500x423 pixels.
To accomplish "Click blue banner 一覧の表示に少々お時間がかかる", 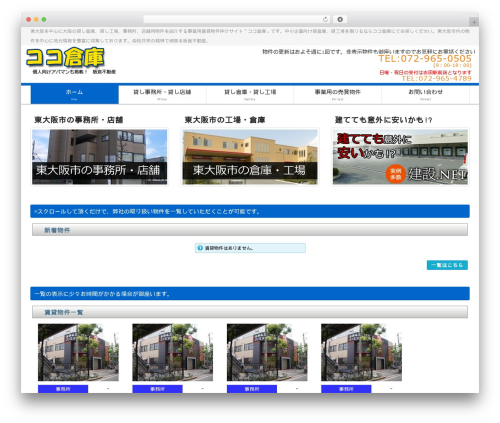I will (x=250, y=294).
